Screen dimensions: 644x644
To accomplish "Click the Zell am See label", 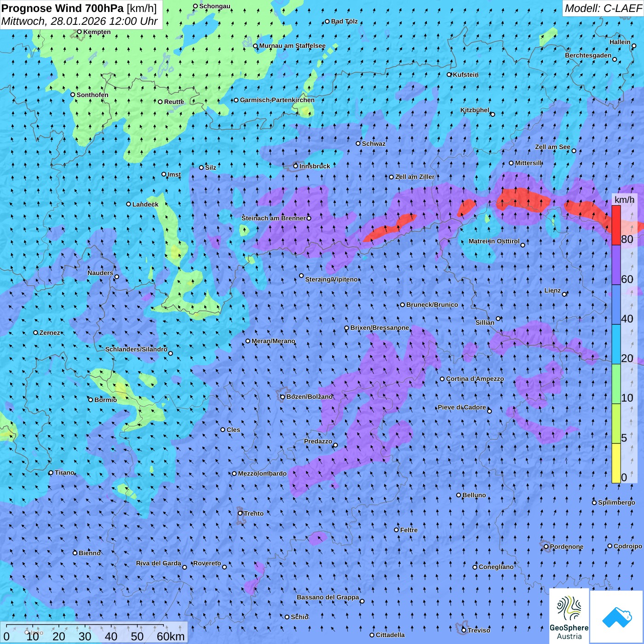I will pos(552,147).
